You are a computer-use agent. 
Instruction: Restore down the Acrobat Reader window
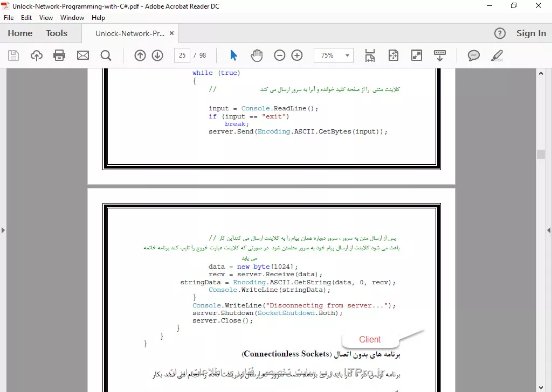514,5
